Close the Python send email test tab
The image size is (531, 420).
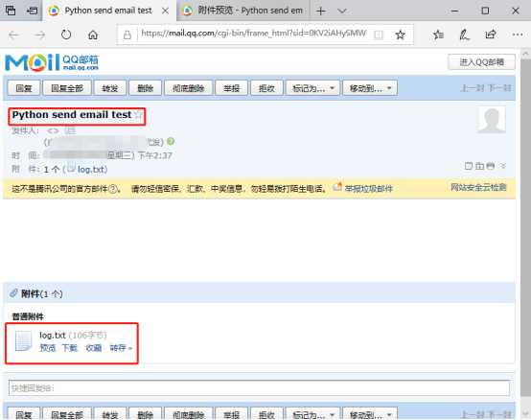165,12
